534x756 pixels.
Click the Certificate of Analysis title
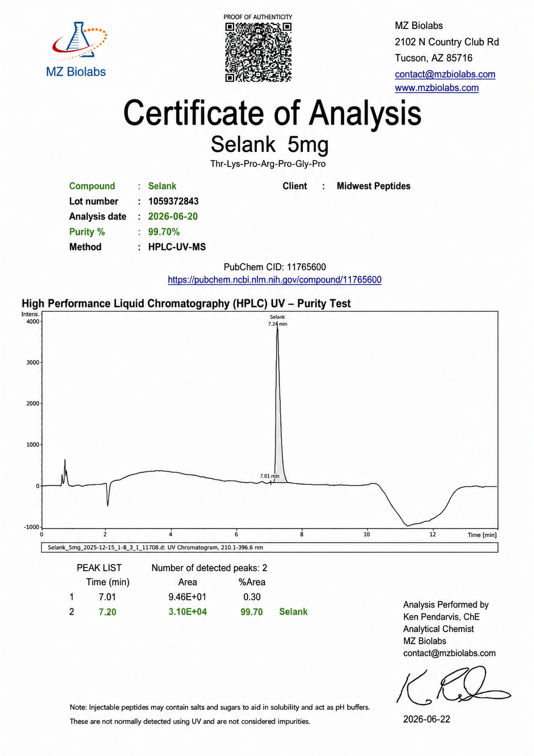coord(272,113)
